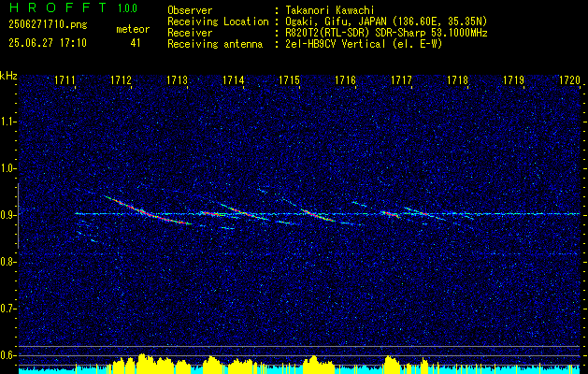Click the 1.0 kHz frequency label

(x=7, y=168)
